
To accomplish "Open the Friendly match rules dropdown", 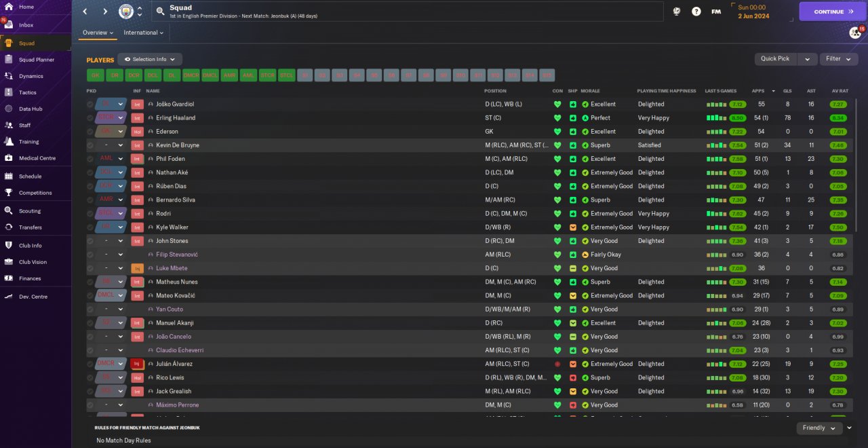I will 819,428.
